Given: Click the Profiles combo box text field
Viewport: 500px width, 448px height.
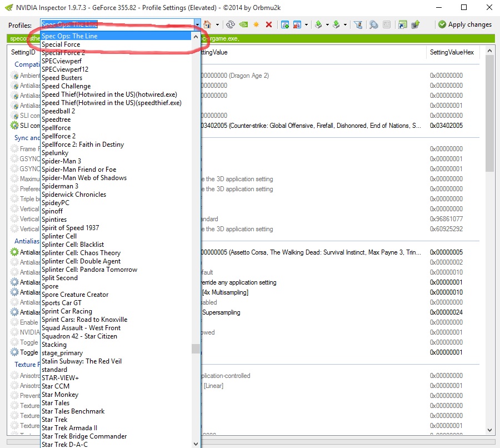Looking at the screenshot, I should [117, 24].
